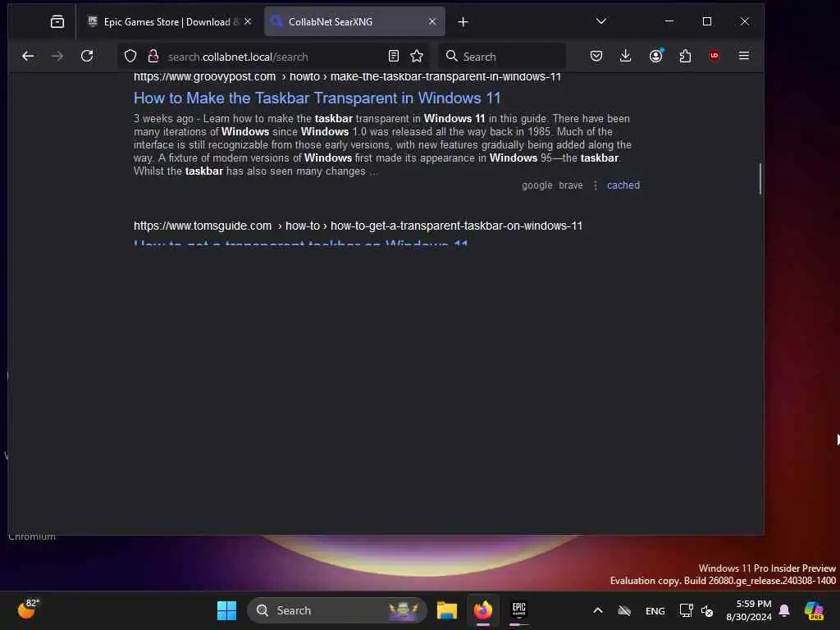Open Epic Games Launcher from taskbar
The width and height of the screenshot is (840, 630).
click(x=519, y=610)
